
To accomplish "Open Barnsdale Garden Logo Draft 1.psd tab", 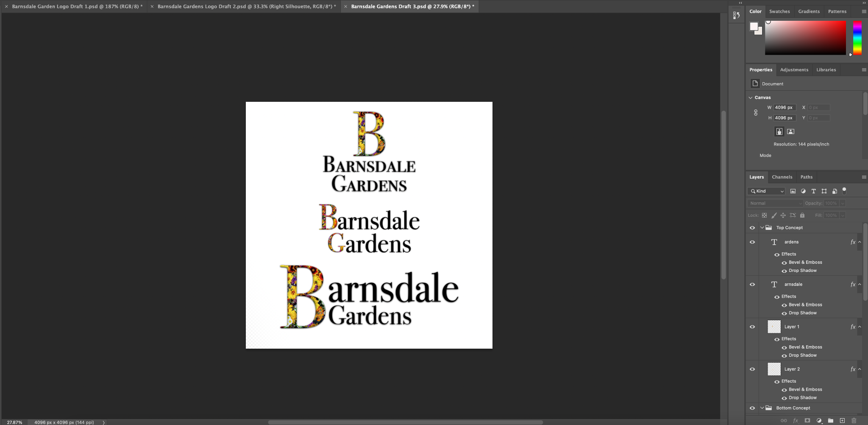I will pyautogui.click(x=77, y=6).
